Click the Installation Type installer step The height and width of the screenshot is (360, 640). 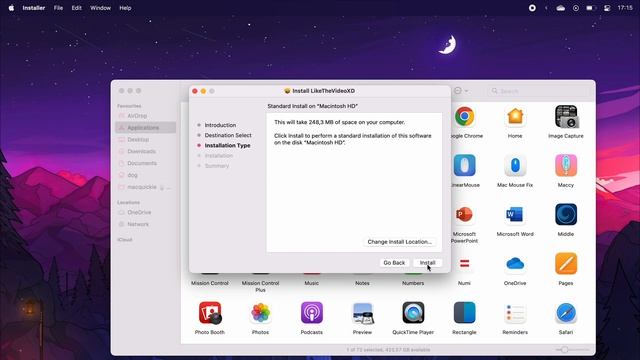click(x=227, y=145)
